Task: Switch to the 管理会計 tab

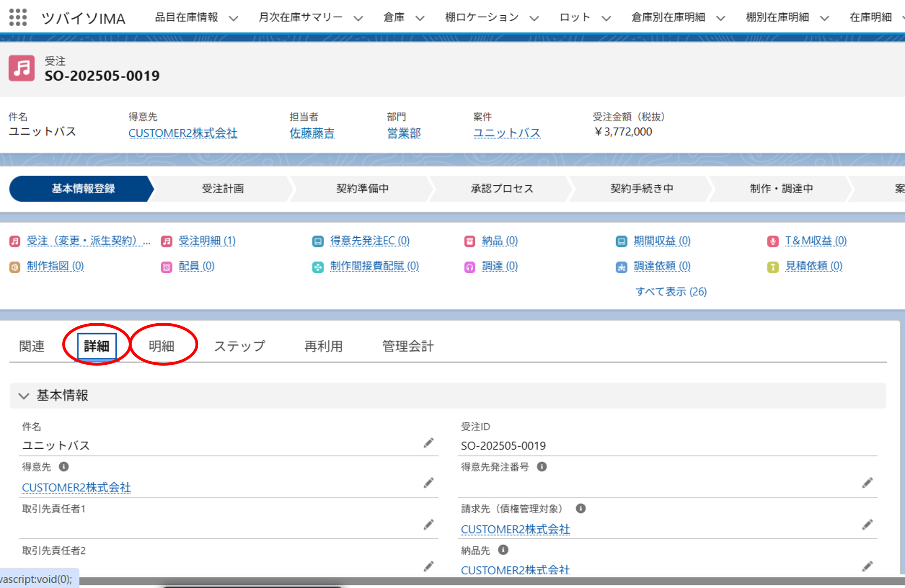Action: [x=408, y=346]
